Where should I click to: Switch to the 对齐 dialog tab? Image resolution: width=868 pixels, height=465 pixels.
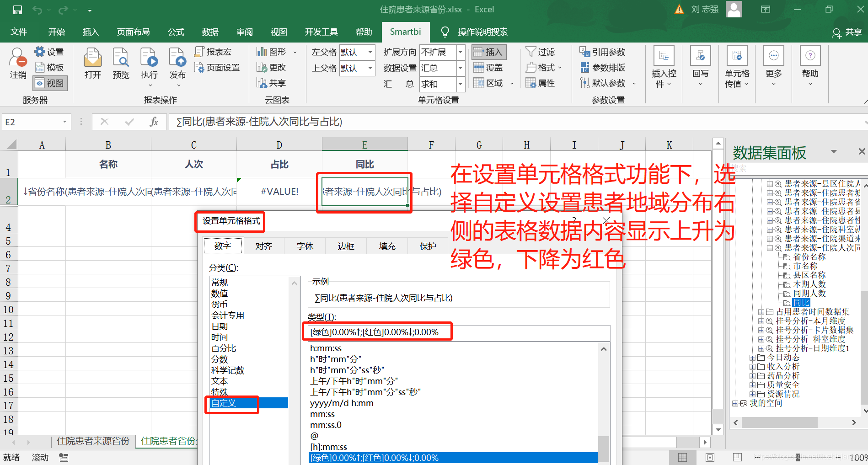tap(264, 246)
